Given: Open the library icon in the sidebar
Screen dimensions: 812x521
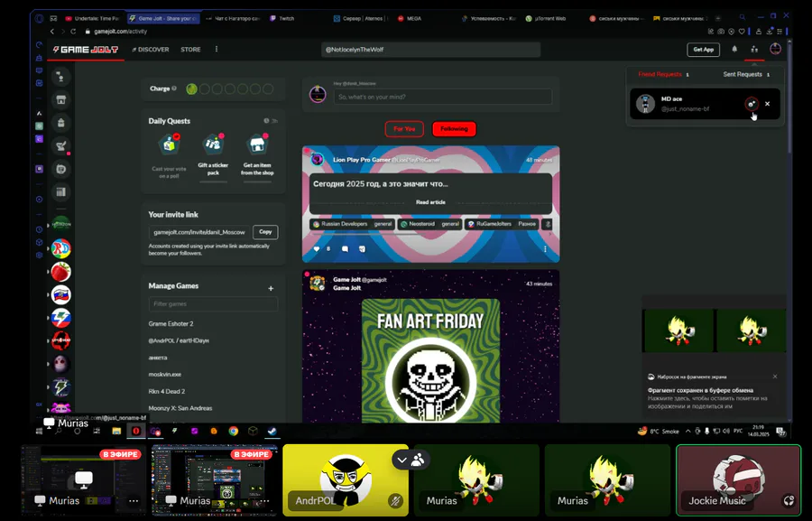Looking at the screenshot, I should [x=61, y=191].
